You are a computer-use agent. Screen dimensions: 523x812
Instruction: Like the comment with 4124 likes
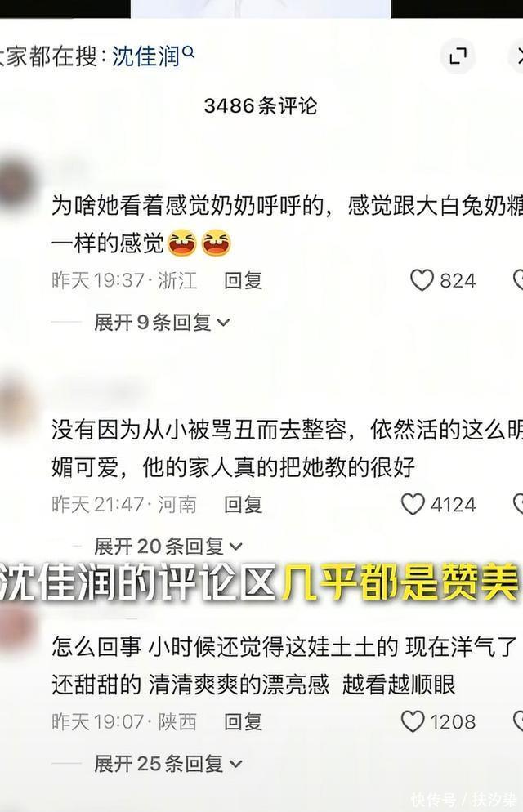[413, 504]
